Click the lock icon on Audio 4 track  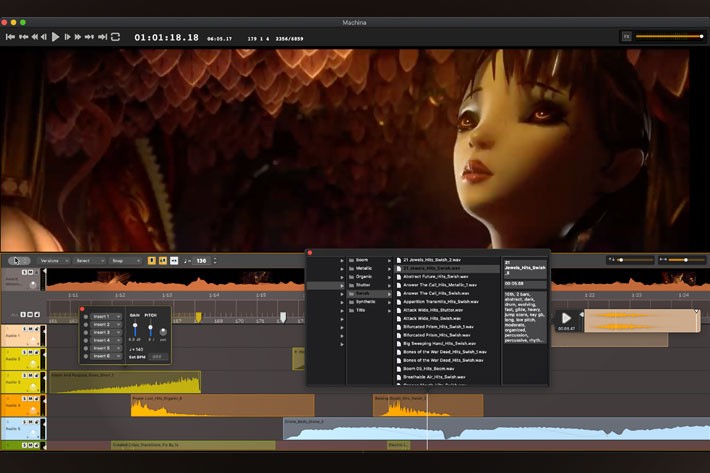37,399
